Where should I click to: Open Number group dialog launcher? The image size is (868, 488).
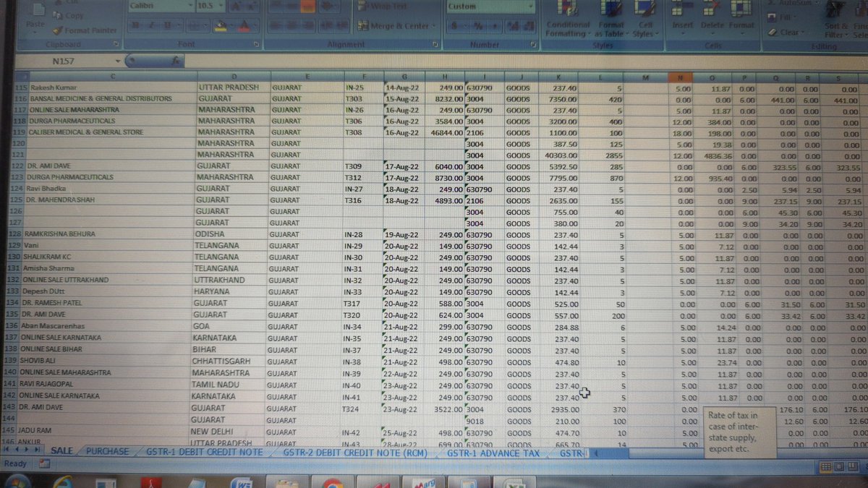point(534,44)
